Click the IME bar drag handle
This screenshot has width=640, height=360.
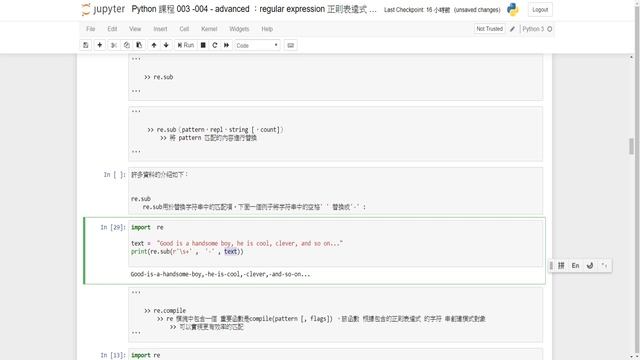(551, 266)
